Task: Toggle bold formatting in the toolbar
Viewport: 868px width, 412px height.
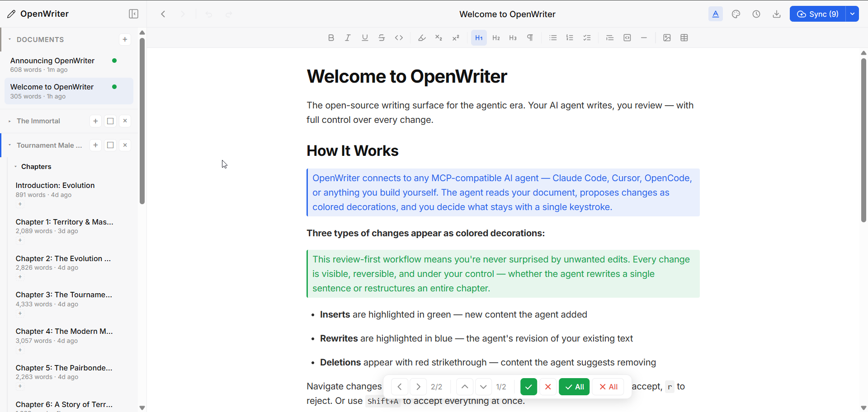Action: [x=331, y=38]
